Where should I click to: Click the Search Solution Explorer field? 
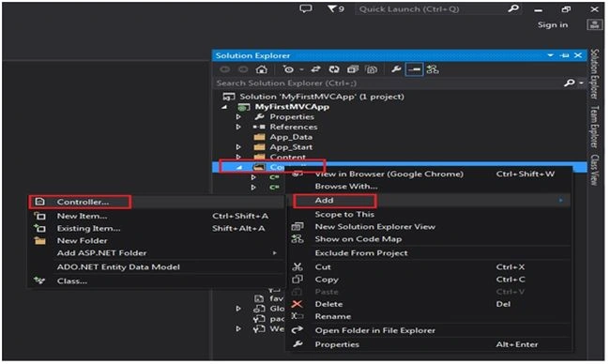pos(389,83)
